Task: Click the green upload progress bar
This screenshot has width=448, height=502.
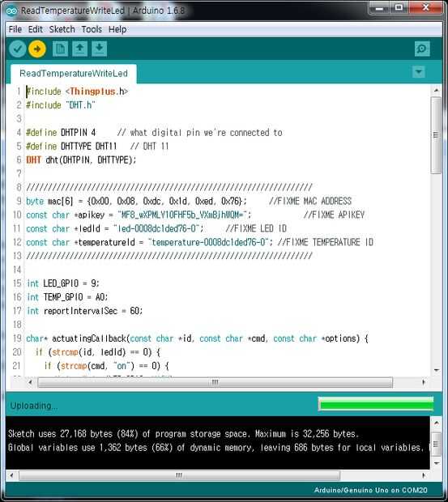Action: [x=376, y=404]
